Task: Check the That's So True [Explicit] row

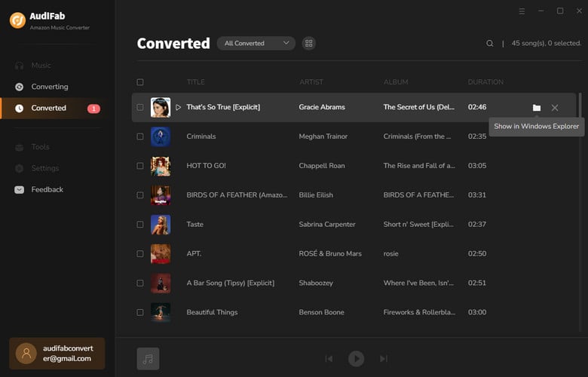Action: (x=140, y=107)
